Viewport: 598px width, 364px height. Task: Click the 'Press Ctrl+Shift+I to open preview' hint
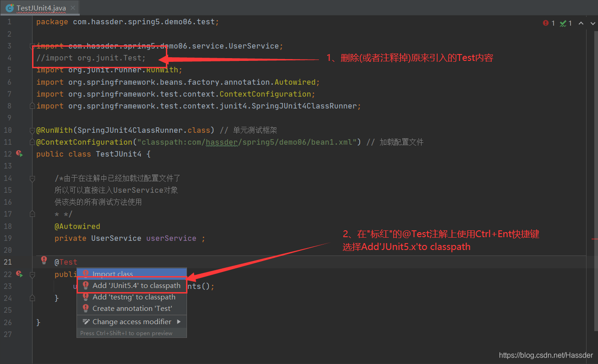tap(126, 333)
